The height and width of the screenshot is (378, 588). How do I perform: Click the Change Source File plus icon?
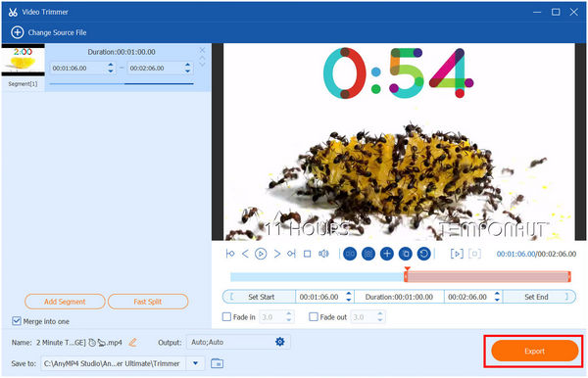(x=18, y=32)
